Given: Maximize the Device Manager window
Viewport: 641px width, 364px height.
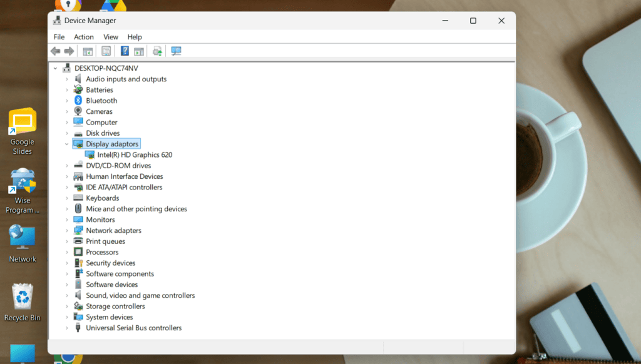Looking at the screenshot, I should tap(473, 21).
